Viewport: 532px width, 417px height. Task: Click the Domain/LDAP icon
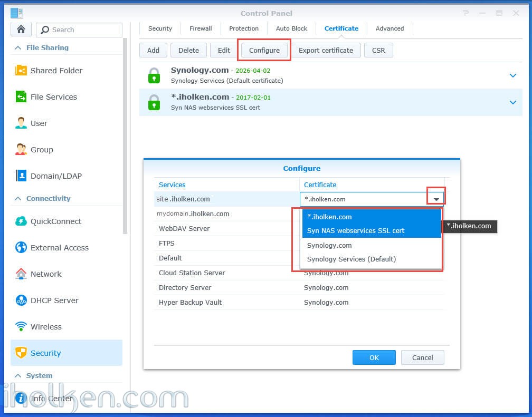21,176
